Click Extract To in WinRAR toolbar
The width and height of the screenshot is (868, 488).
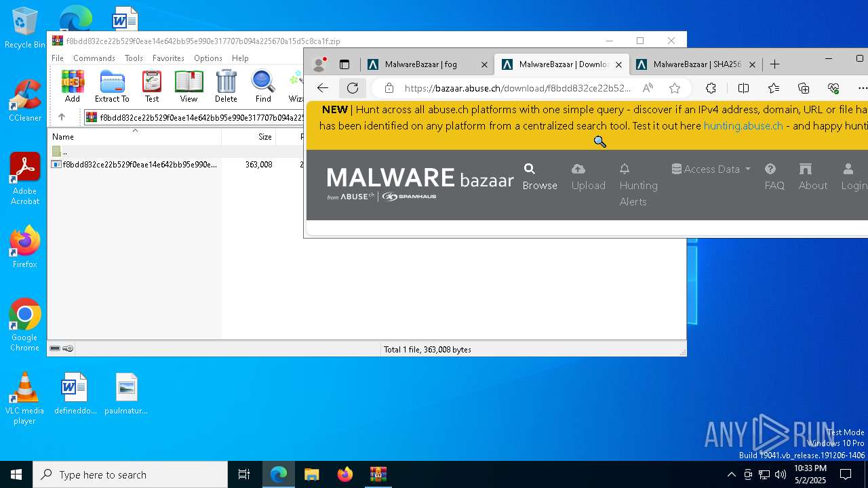pyautogui.click(x=112, y=86)
